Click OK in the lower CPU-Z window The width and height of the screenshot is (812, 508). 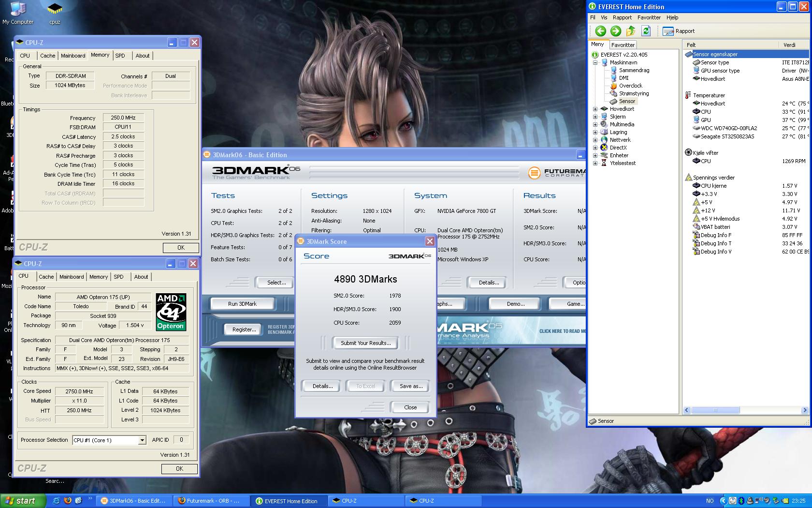pyautogui.click(x=179, y=468)
